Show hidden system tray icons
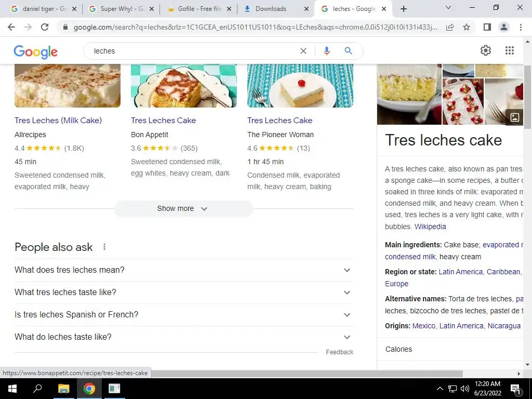Viewport: 532px width, 399px height. click(440, 389)
